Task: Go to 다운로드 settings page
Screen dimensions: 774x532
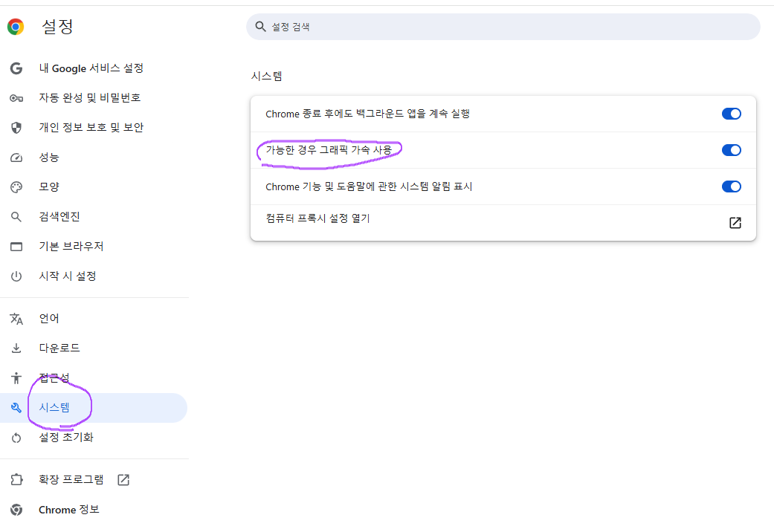Action: coord(59,348)
